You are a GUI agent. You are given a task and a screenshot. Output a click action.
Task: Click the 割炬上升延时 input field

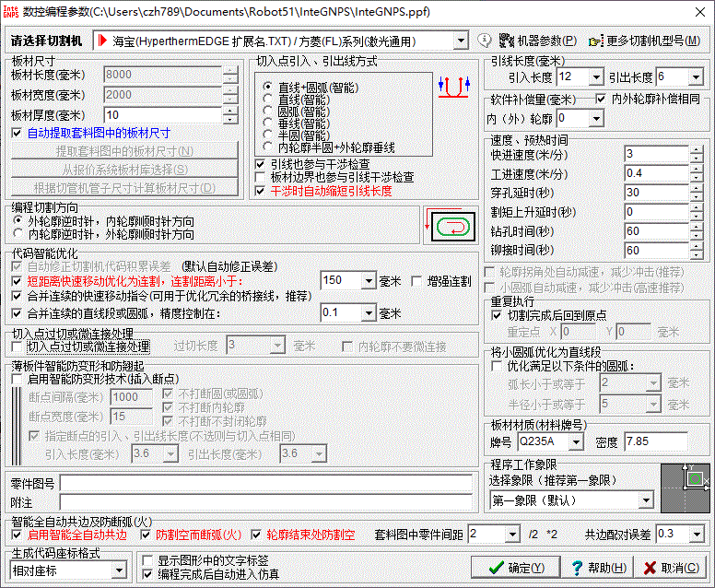tap(656, 212)
